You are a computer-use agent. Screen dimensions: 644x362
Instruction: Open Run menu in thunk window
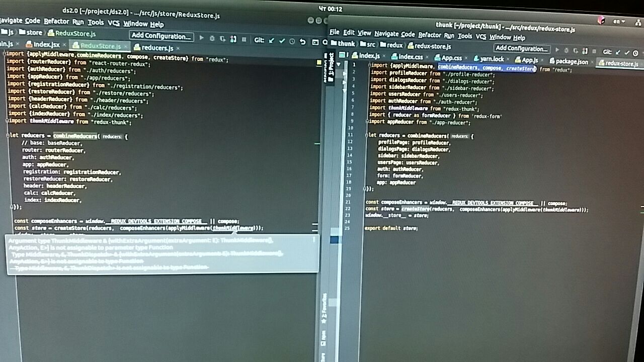[449, 36]
